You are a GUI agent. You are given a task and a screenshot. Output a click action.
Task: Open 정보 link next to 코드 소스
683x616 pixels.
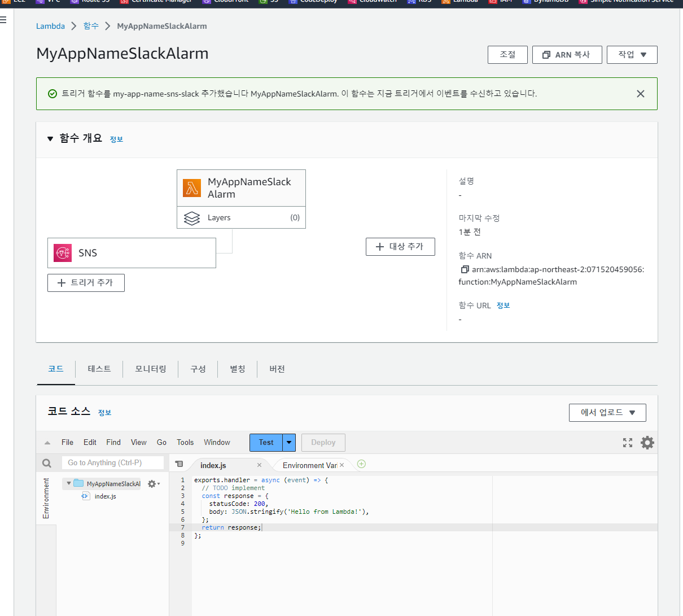[104, 413]
